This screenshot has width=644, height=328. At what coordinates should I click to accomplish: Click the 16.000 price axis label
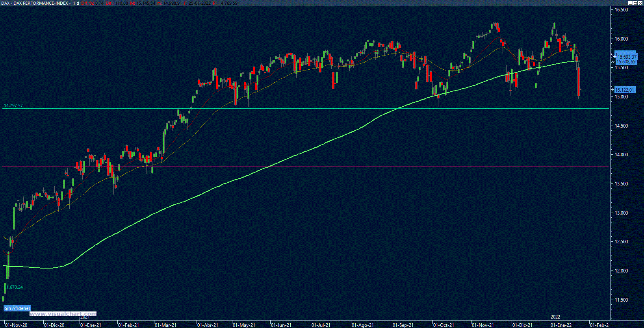pyautogui.click(x=622, y=39)
